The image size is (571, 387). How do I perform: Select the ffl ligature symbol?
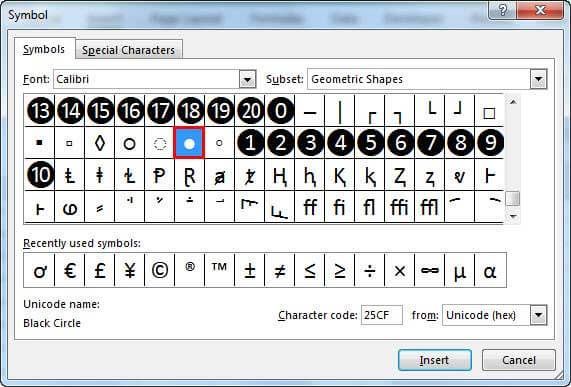[430, 207]
